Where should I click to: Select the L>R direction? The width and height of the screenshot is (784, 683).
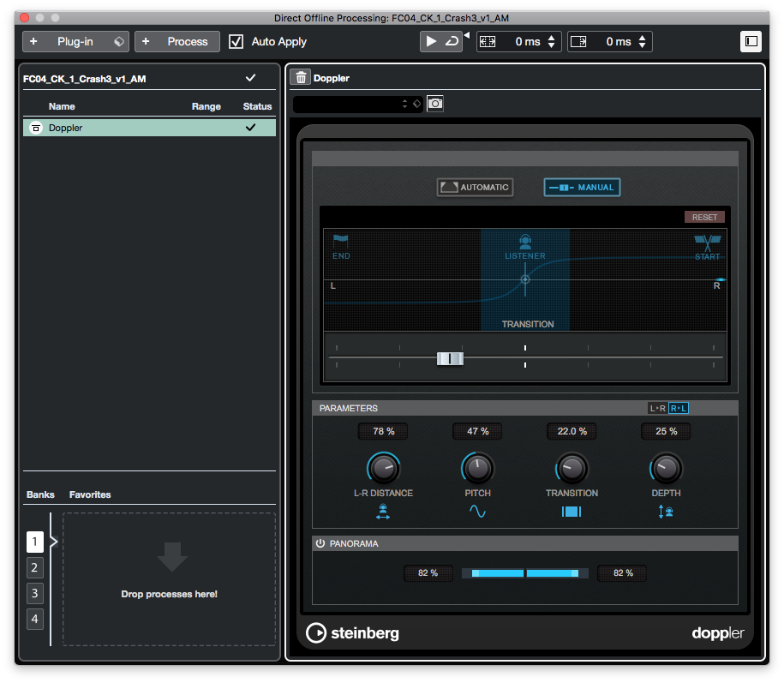[x=657, y=408]
